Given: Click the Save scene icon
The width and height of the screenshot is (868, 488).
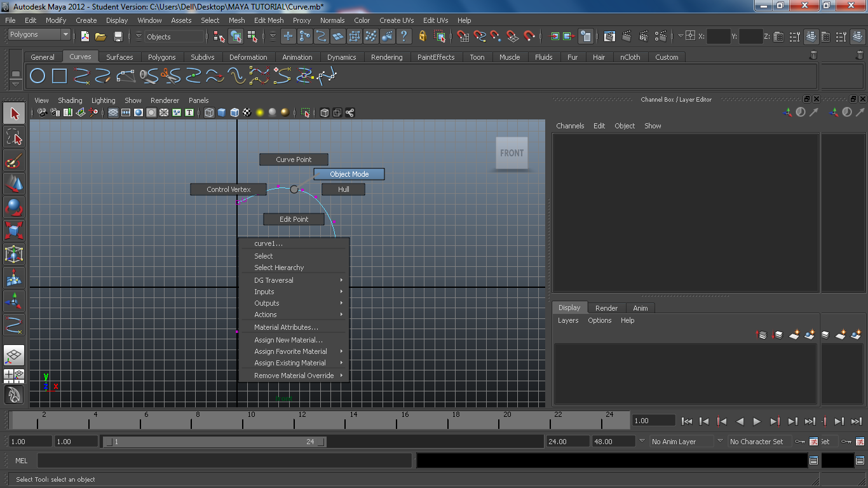Looking at the screenshot, I should [118, 36].
